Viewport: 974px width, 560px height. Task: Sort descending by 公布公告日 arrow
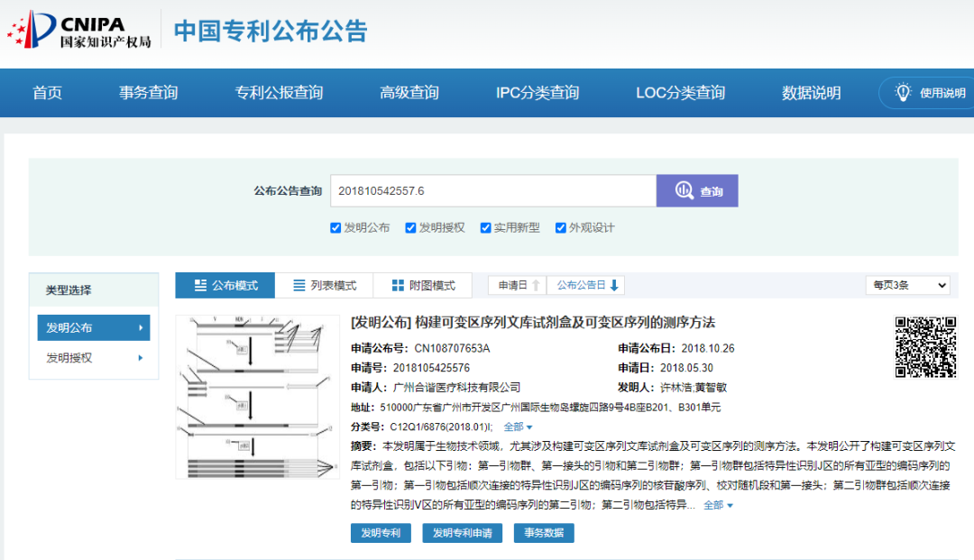(614, 285)
